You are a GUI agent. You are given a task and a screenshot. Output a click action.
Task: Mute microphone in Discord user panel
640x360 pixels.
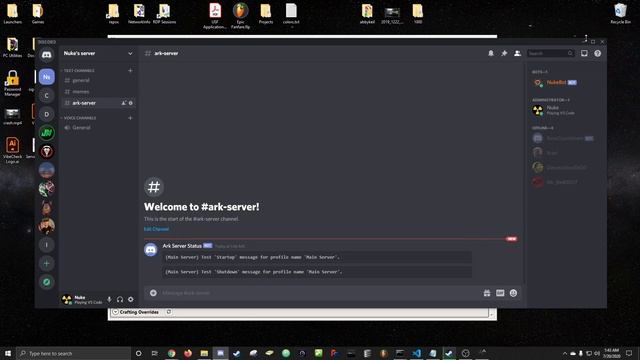pos(109,300)
